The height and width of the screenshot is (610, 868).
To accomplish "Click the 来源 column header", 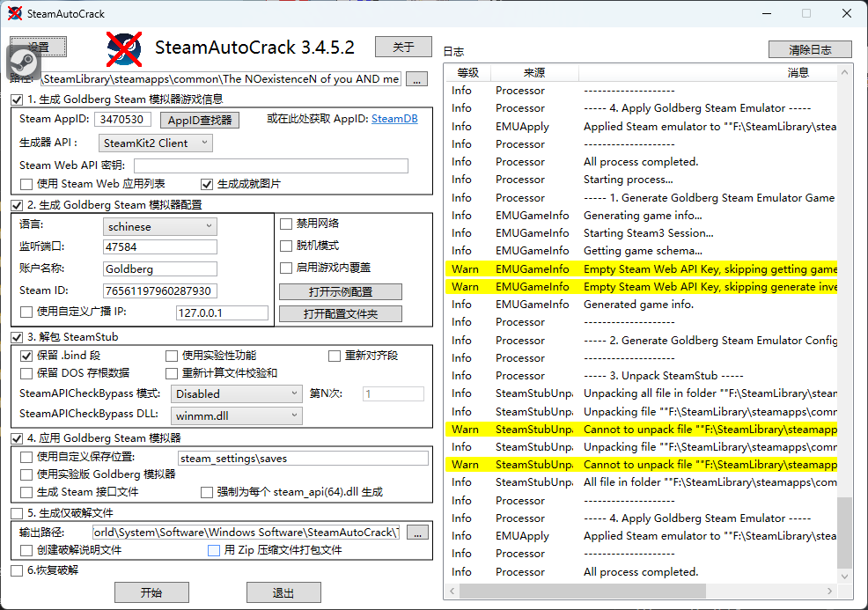I will pos(533,73).
